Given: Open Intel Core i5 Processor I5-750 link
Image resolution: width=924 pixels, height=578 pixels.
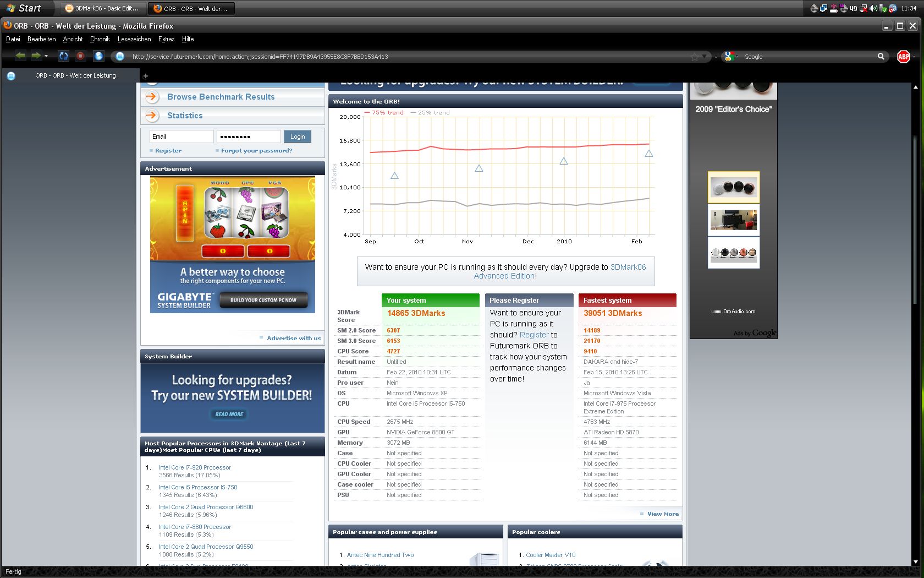Looking at the screenshot, I should click(198, 487).
